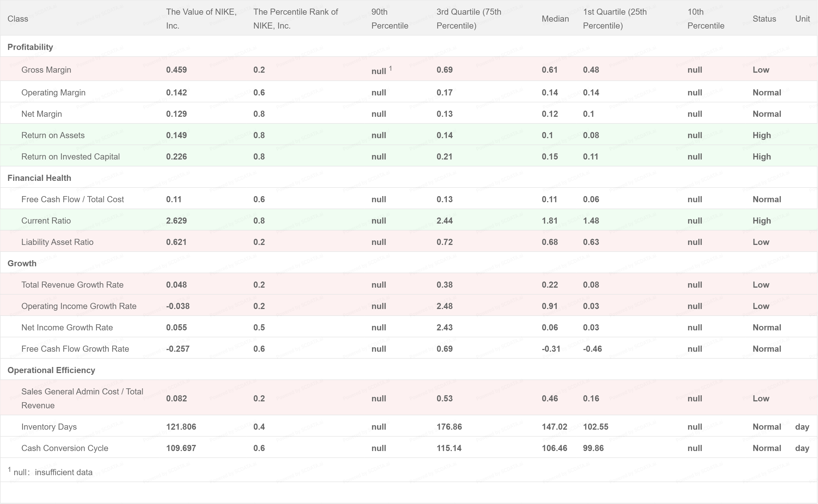Click NIKE's Current Ratio value 2.629
Viewport: 818px width, 504px height.
[x=177, y=221]
